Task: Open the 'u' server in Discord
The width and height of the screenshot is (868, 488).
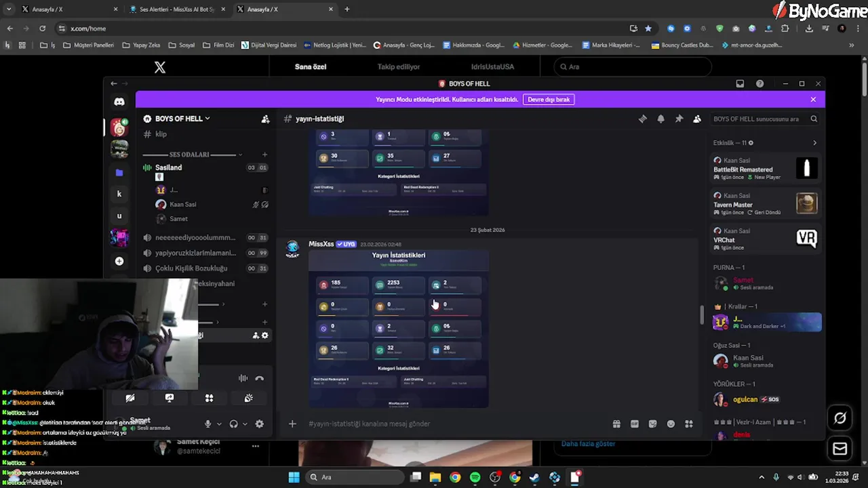Action: 119,216
